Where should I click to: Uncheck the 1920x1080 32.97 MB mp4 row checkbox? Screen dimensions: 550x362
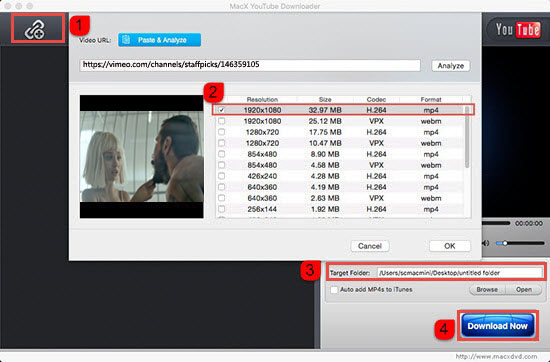click(221, 110)
